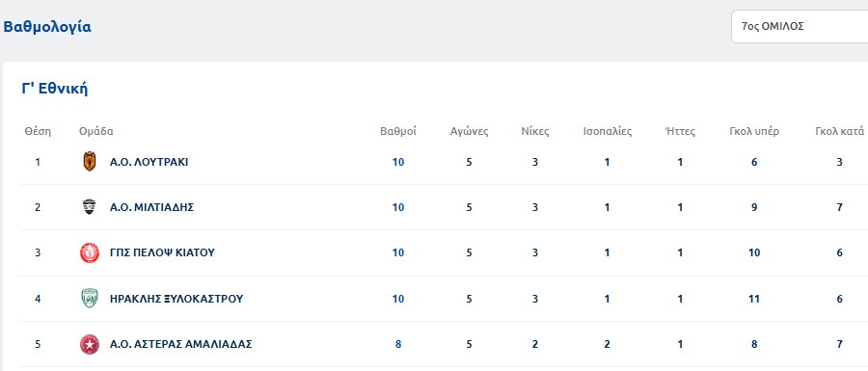Click position number 1 in standings
The height and width of the screenshot is (371, 868).
(38, 162)
